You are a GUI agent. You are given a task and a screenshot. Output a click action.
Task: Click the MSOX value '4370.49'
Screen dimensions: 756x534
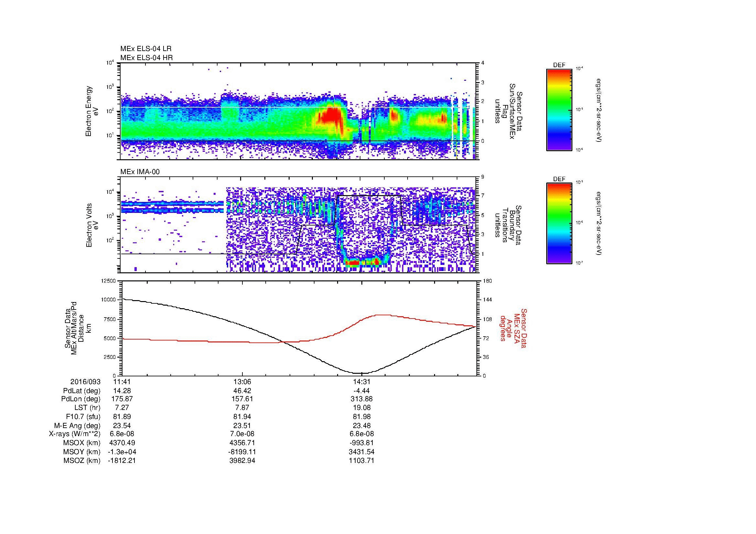tap(122, 443)
